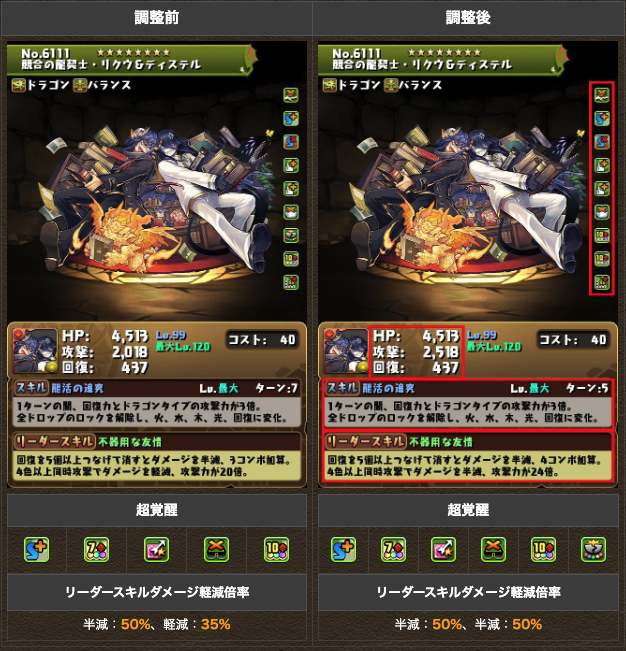Image resolution: width=626 pixels, height=651 pixels.
Task: Click the 最大Lv.120 text in the 調整後 panel
Action: coord(494,347)
